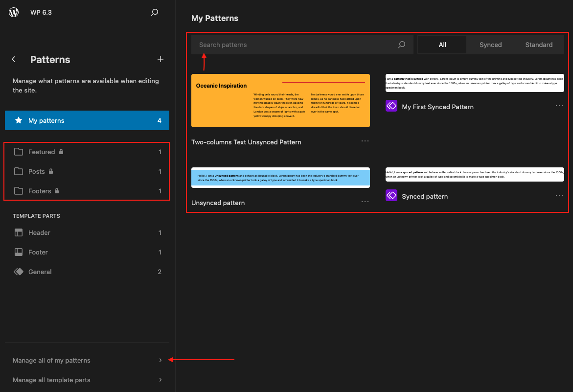Click the WordPress logo icon
The image size is (573, 392).
point(13,12)
